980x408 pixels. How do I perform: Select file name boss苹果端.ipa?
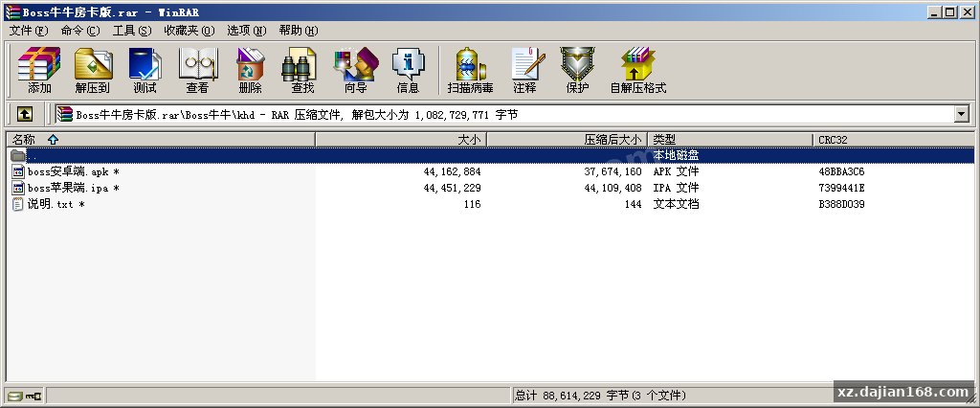pyautogui.click(x=74, y=188)
